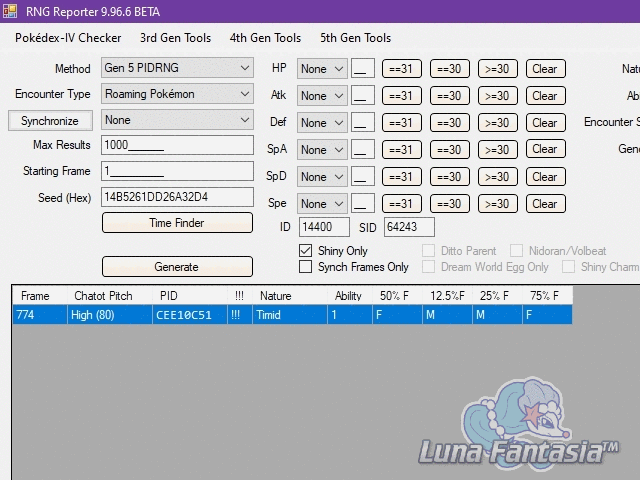
Task: Click into the Starting Frame field
Action: click(177, 171)
